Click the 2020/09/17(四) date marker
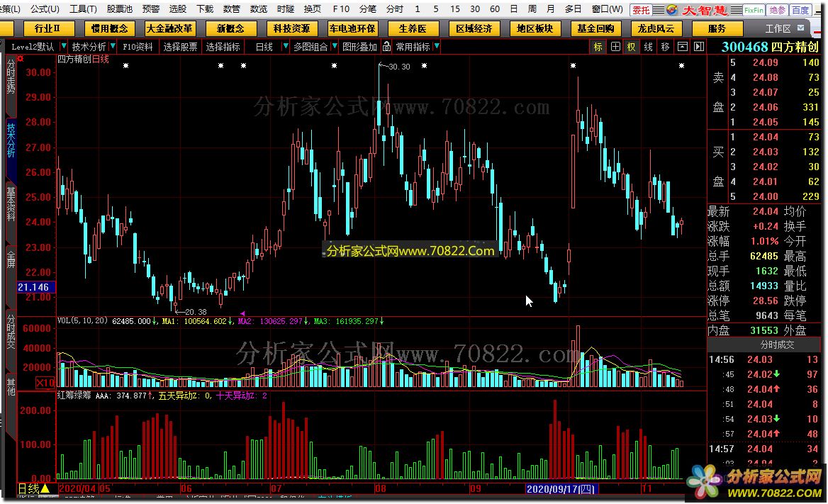The width and height of the screenshot is (828, 504). click(x=561, y=488)
